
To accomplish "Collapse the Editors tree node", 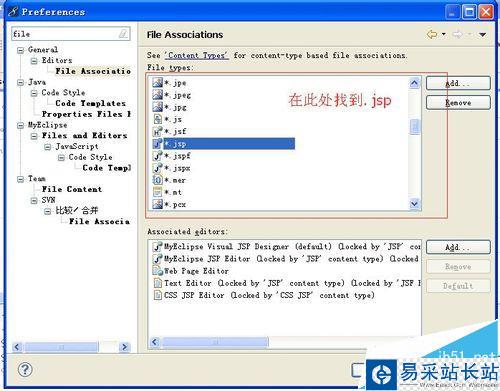I will coord(34,61).
